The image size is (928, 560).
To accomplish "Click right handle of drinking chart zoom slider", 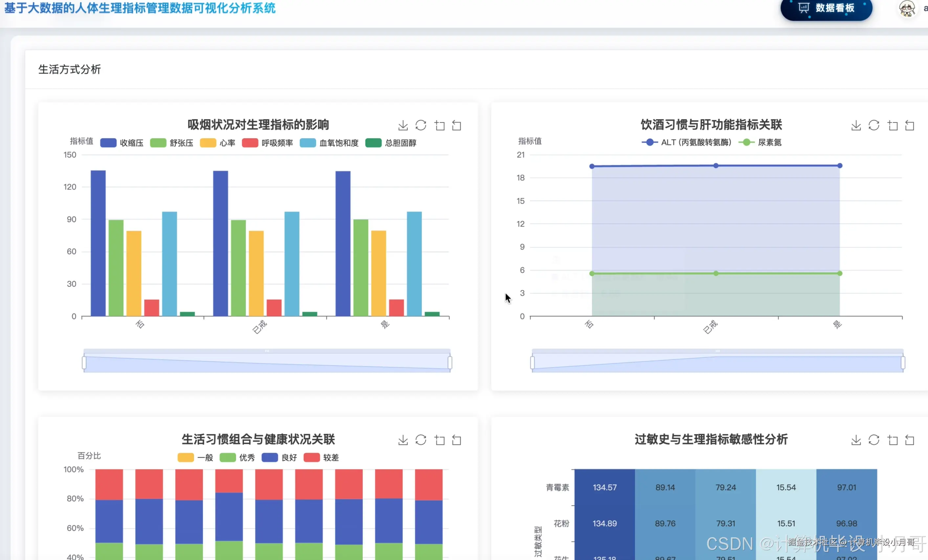I will 903,363.
